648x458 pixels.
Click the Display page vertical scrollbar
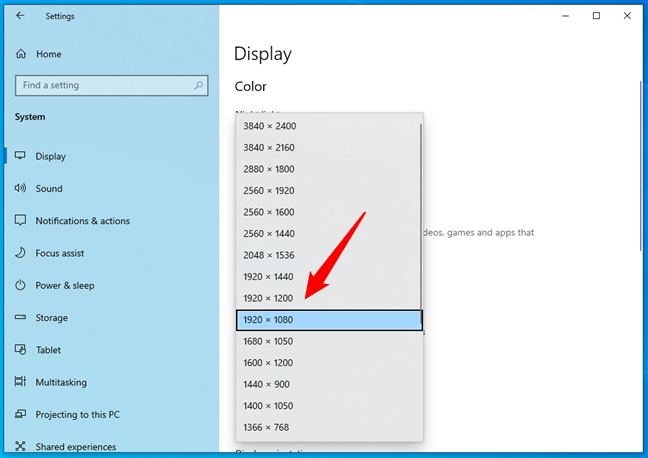tap(641, 165)
